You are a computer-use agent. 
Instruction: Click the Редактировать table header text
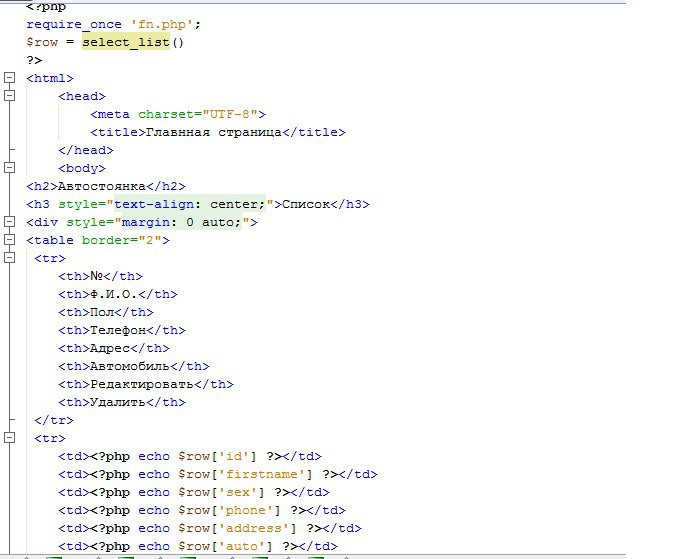[x=142, y=384]
